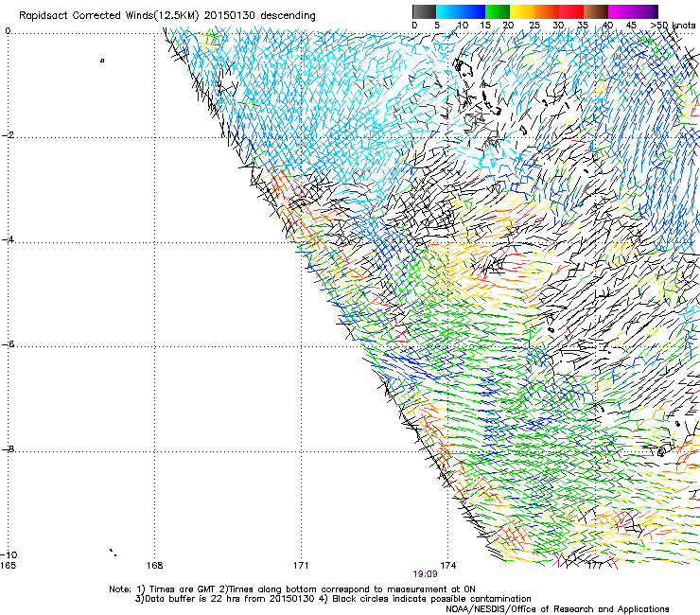Screen dimensions: 700x615
Task: Click the legend tick label '45'
Action: pos(631,26)
